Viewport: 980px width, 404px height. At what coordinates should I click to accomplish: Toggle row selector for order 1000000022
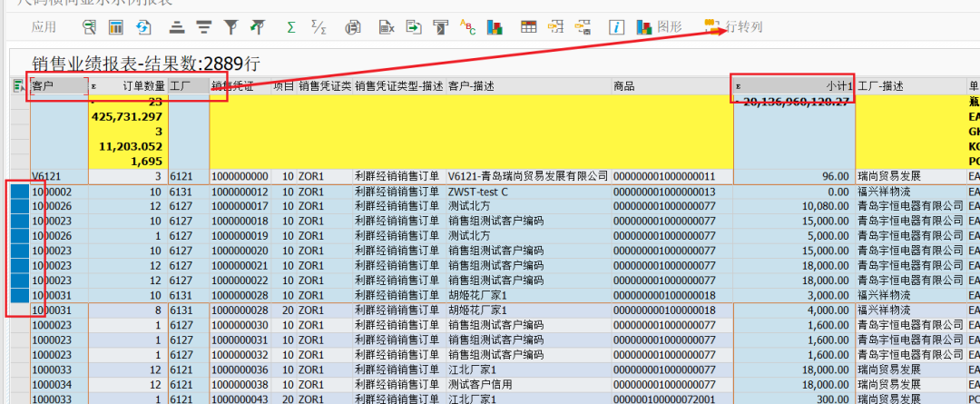20,281
